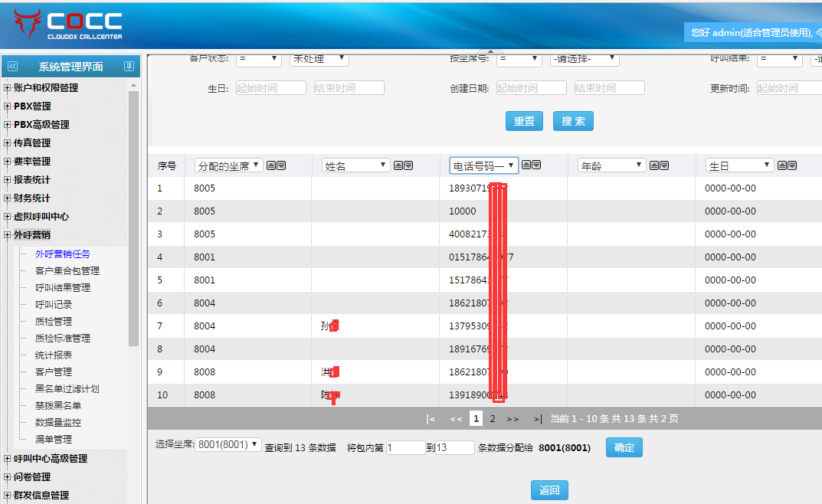Open 客户集合包管理 menu item
Image resolution: width=822 pixels, height=504 pixels.
(x=67, y=271)
